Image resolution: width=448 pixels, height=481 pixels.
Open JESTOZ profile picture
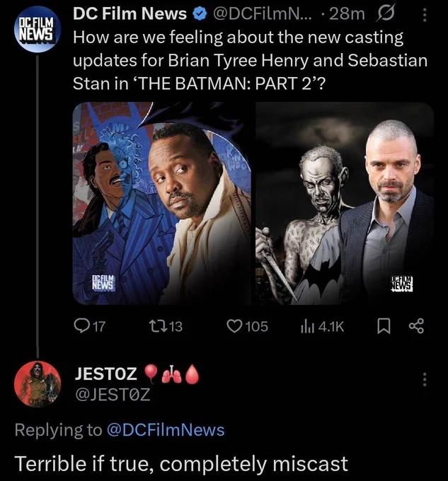click(x=38, y=384)
